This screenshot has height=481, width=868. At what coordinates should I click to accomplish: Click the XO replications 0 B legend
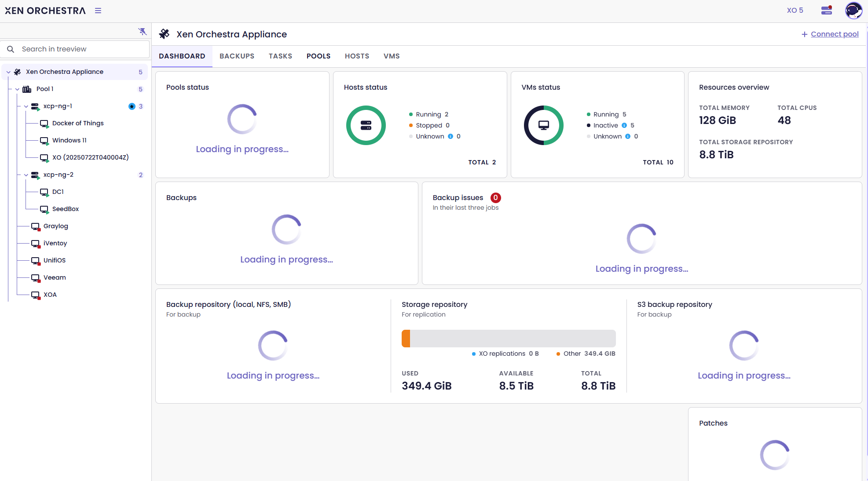(505, 354)
